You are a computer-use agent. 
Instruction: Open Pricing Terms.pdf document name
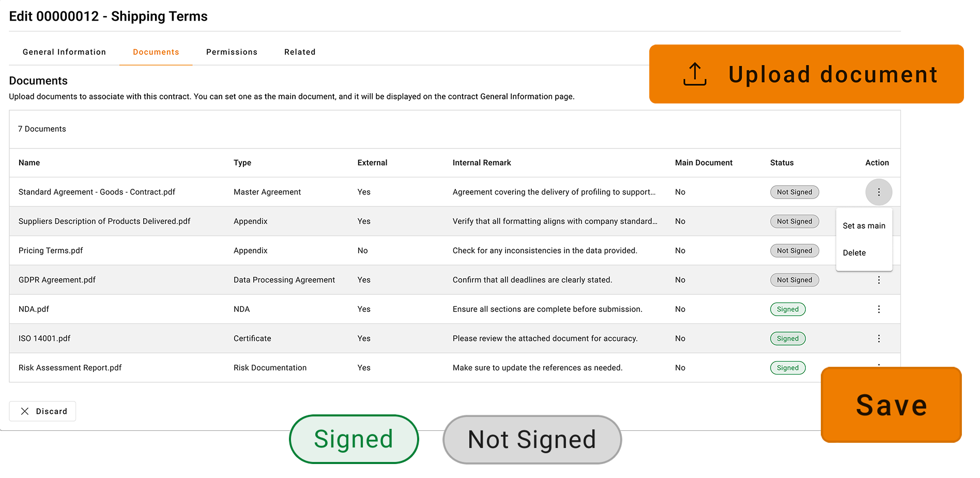51,251
